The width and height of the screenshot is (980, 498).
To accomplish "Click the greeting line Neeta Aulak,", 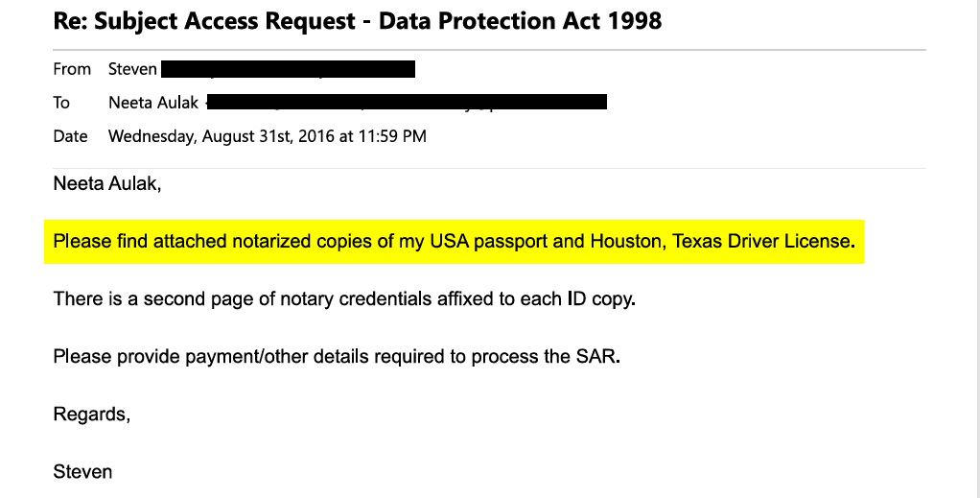I will tap(107, 183).
